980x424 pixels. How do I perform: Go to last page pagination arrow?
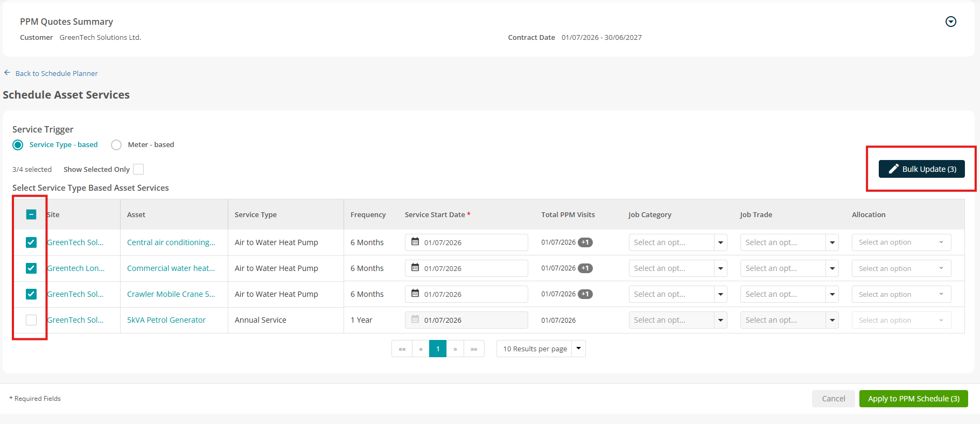(x=474, y=349)
